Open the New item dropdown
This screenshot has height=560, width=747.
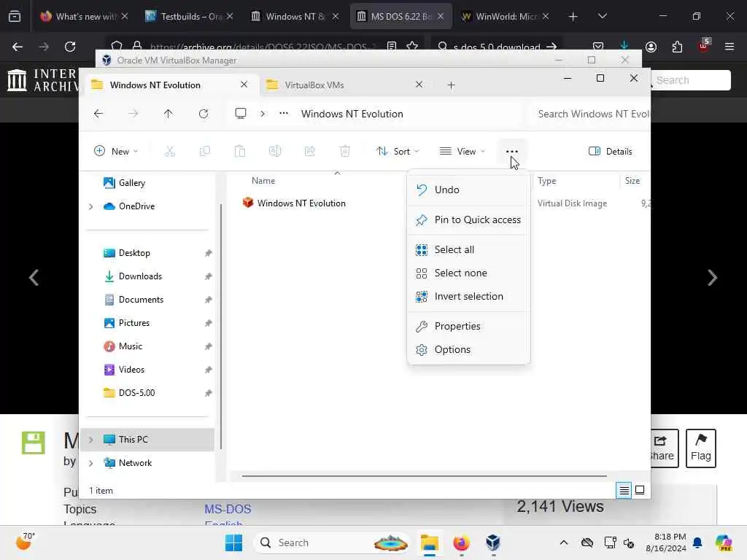click(116, 152)
